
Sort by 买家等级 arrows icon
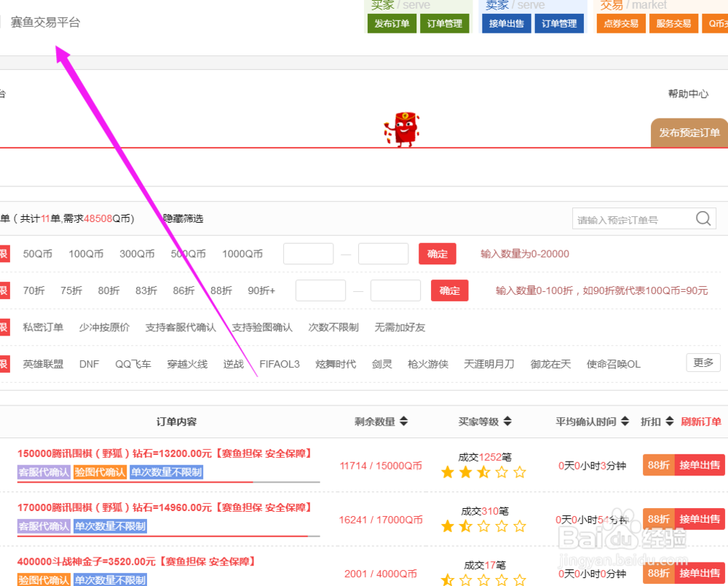(507, 421)
